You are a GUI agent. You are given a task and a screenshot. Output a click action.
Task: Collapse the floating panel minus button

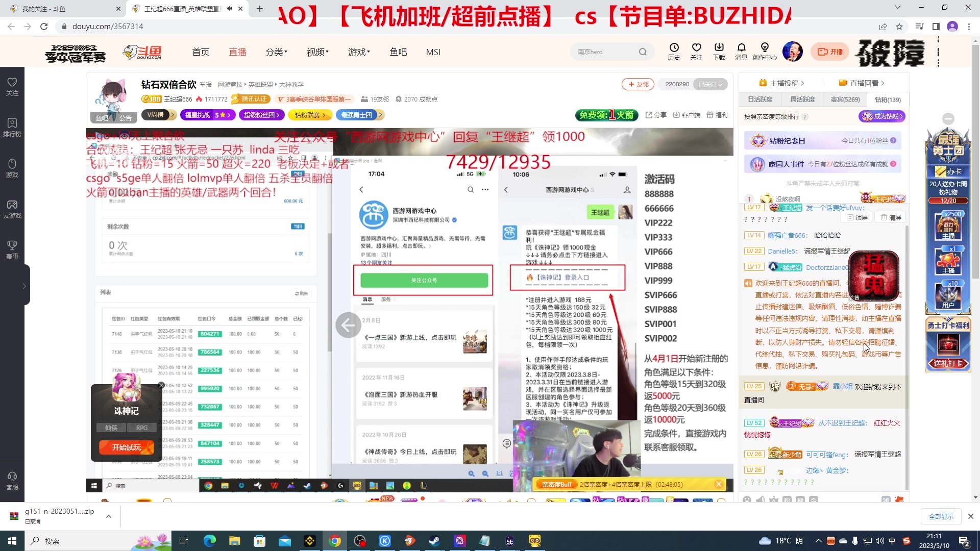[948, 119]
